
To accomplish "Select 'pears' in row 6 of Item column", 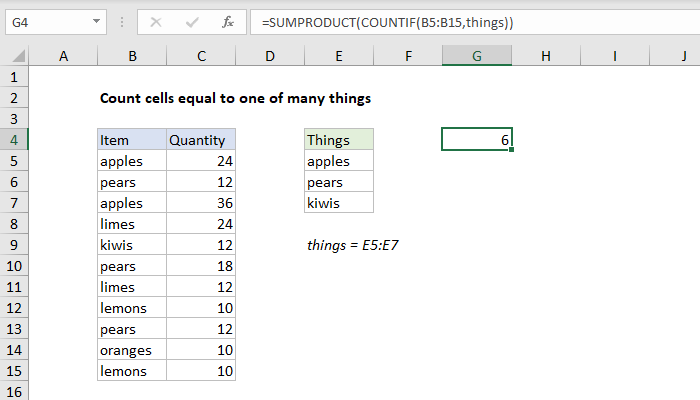I will point(132,182).
